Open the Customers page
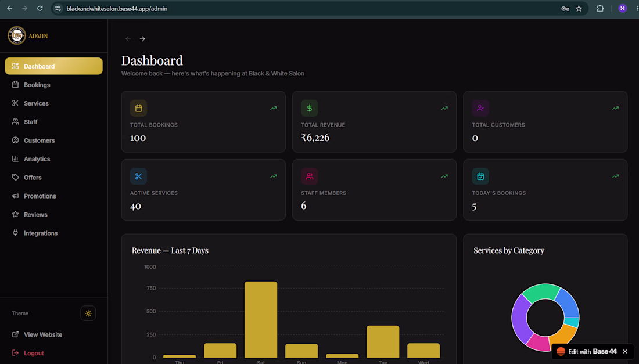This screenshot has width=639, height=364. coord(53,140)
